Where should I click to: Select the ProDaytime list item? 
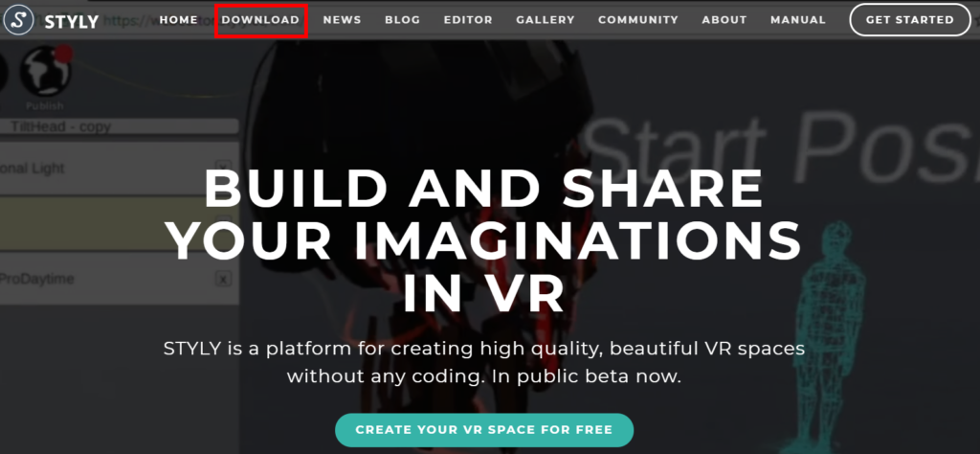tap(119, 279)
